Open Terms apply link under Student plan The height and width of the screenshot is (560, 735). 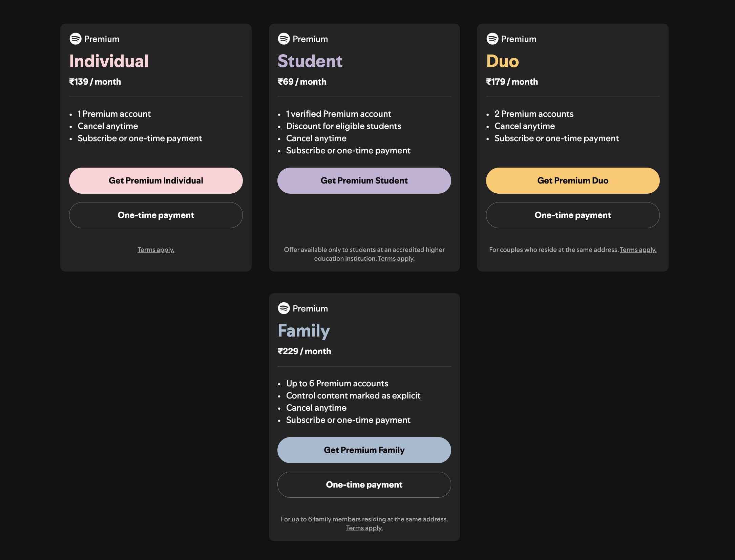(x=396, y=259)
